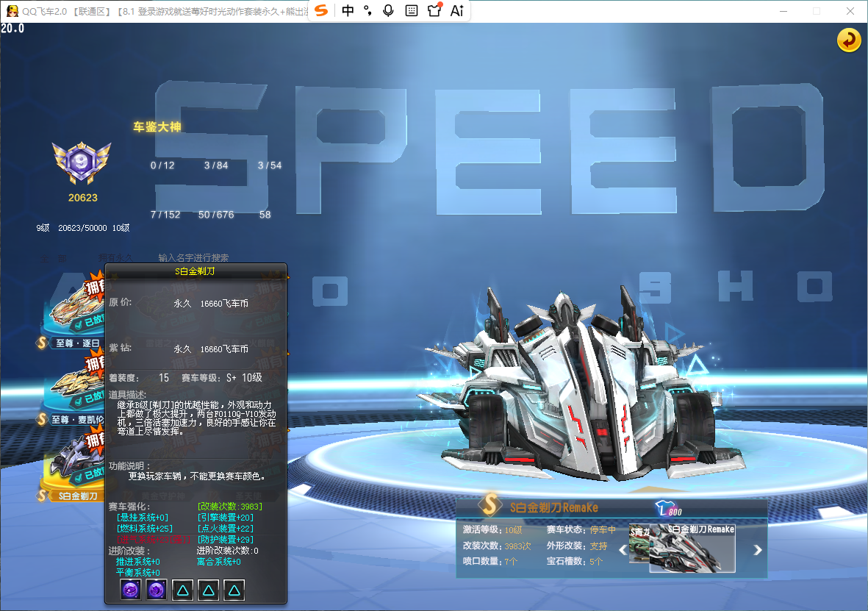Click the 进阶改装次数:0 text
The image size is (868, 611).
point(228,551)
